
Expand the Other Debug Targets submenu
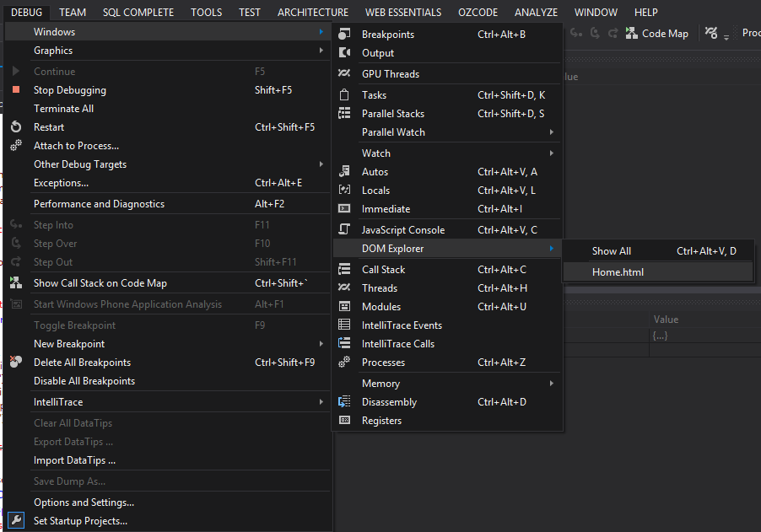pos(78,164)
